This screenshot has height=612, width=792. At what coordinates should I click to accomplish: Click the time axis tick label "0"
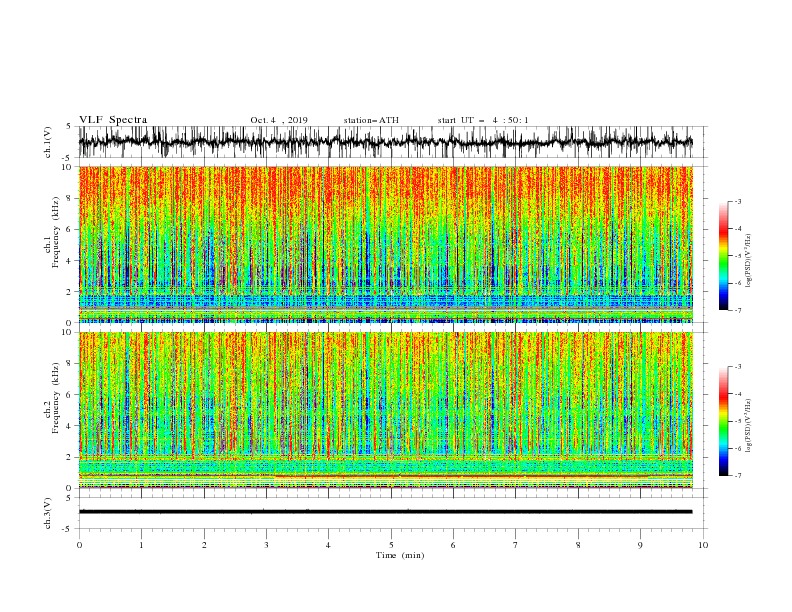79,545
